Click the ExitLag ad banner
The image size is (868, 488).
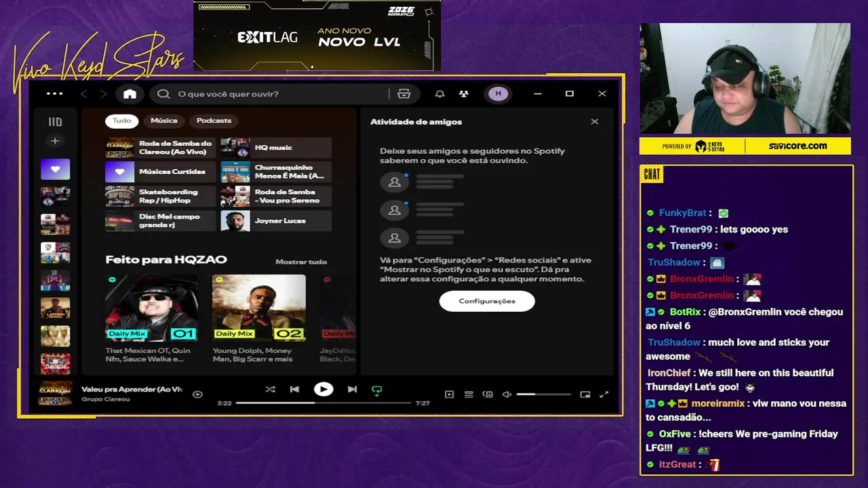[317, 35]
